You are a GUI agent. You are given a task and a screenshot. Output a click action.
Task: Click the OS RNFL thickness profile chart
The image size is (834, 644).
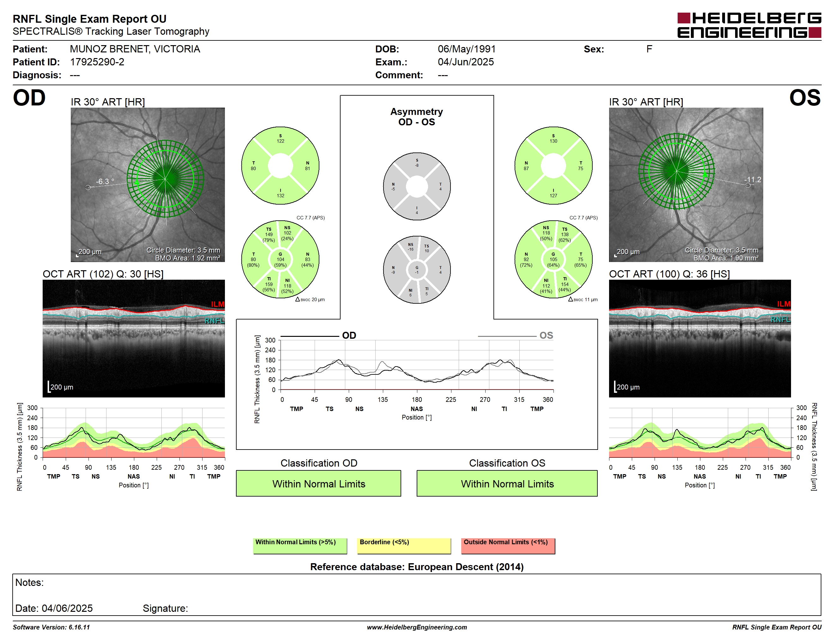[700, 432]
